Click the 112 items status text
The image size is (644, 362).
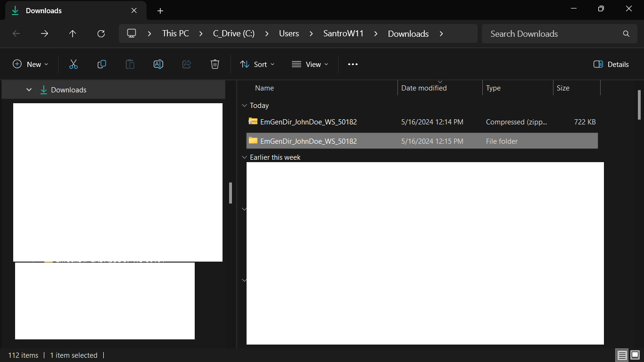coord(23,355)
